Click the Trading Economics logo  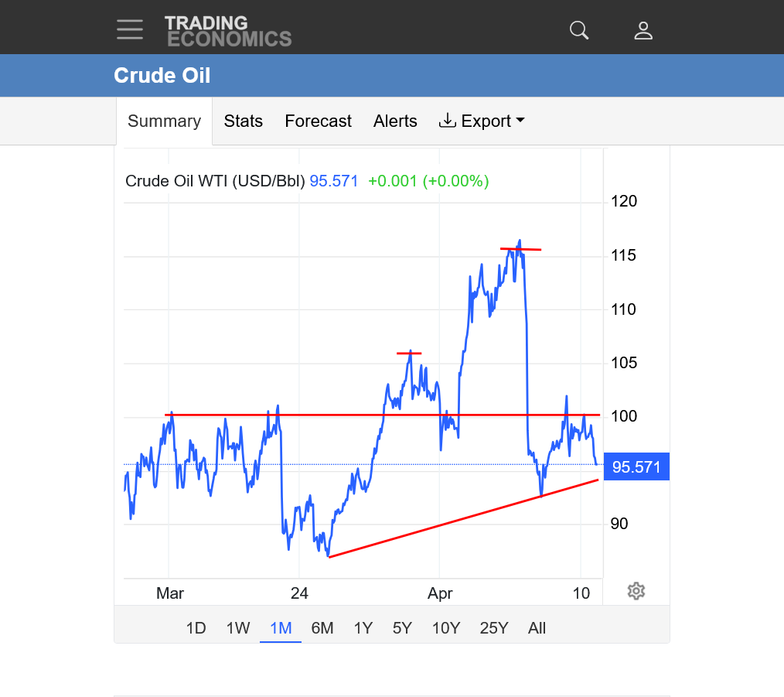pos(227,31)
